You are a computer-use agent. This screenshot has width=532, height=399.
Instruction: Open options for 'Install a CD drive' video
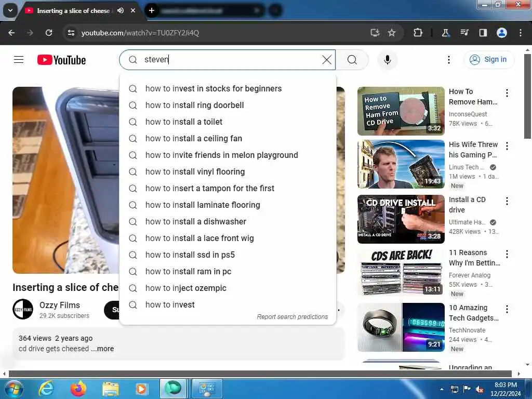(507, 201)
